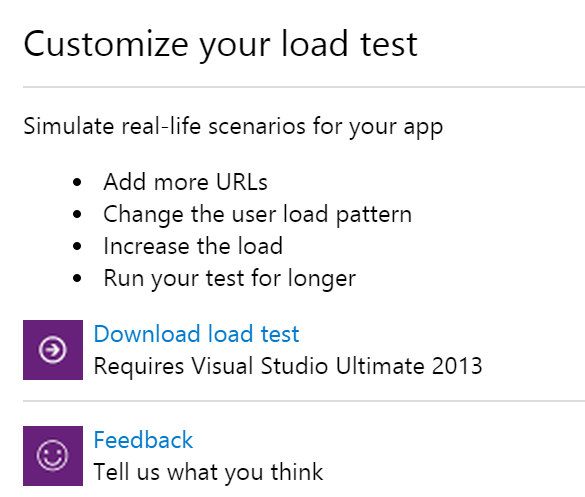Viewport: 585px width, 497px height.
Task: Click the divider line under the heading
Action: (304, 87)
